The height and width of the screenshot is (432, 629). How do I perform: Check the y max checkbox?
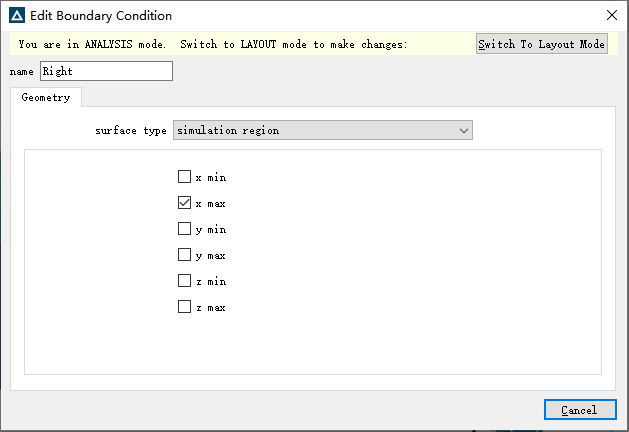pyautogui.click(x=184, y=255)
